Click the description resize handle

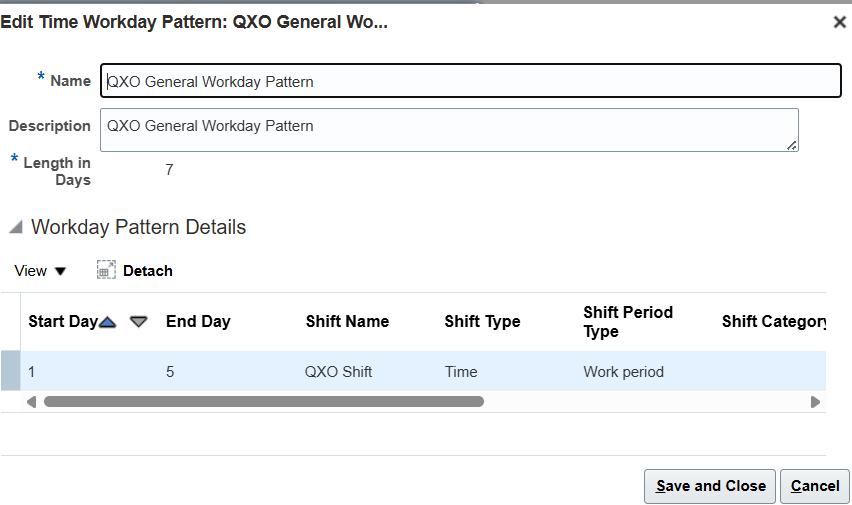click(x=792, y=145)
